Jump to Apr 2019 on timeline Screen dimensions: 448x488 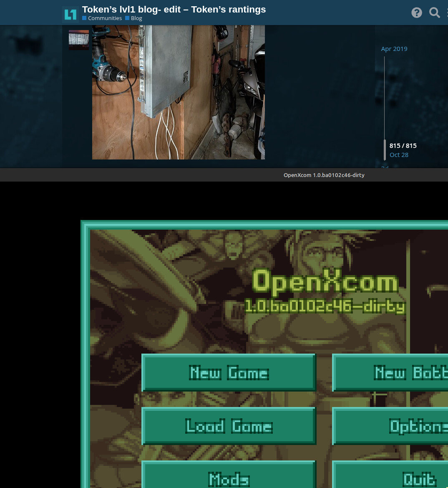pyautogui.click(x=394, y=49)
